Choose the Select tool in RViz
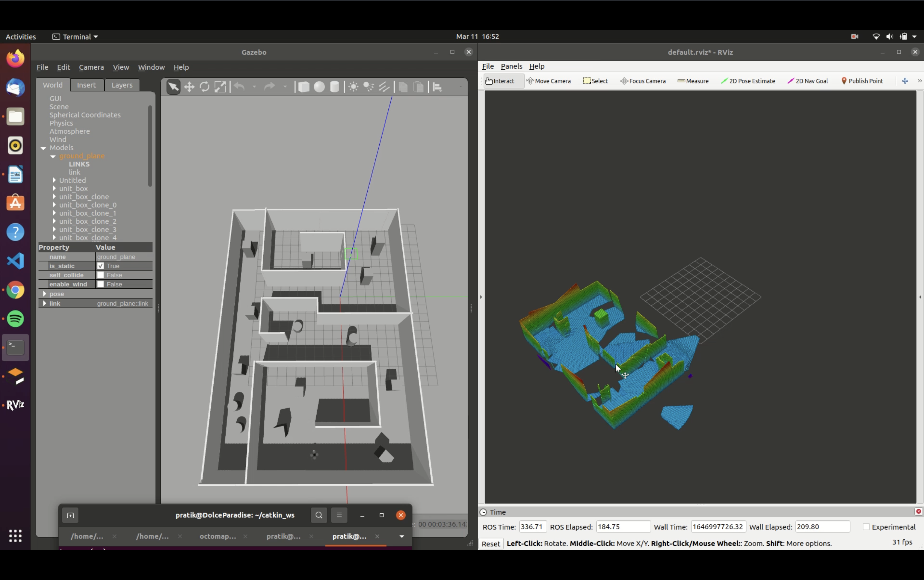This screenshot has width=924, height=580. tap(596, 81)
